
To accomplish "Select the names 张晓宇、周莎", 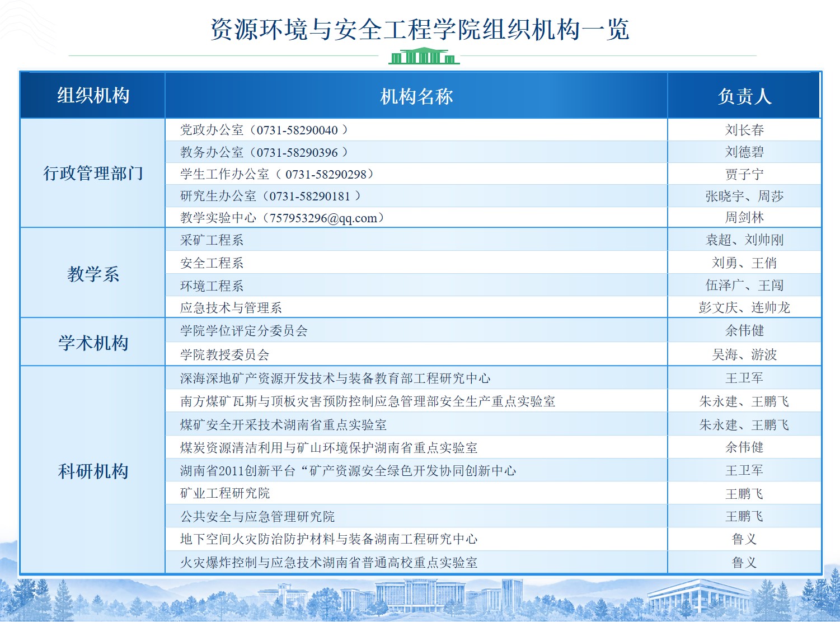I will [x=744, y=196].
